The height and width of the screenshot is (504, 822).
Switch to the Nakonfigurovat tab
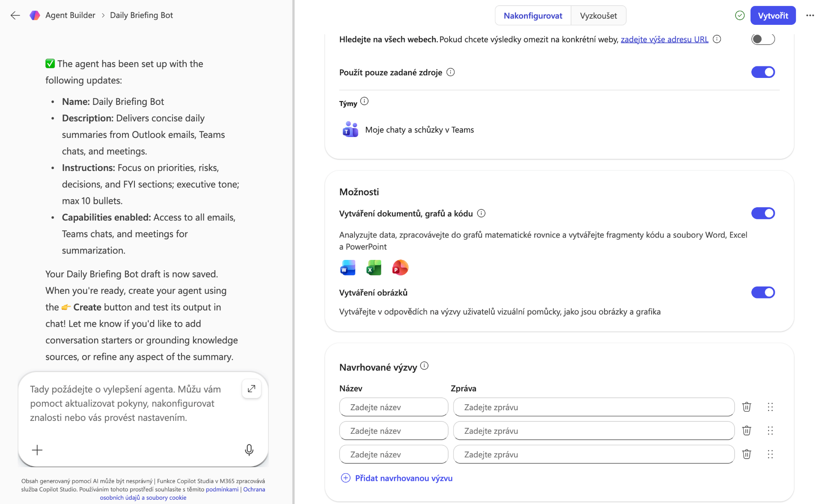point(533,16)
